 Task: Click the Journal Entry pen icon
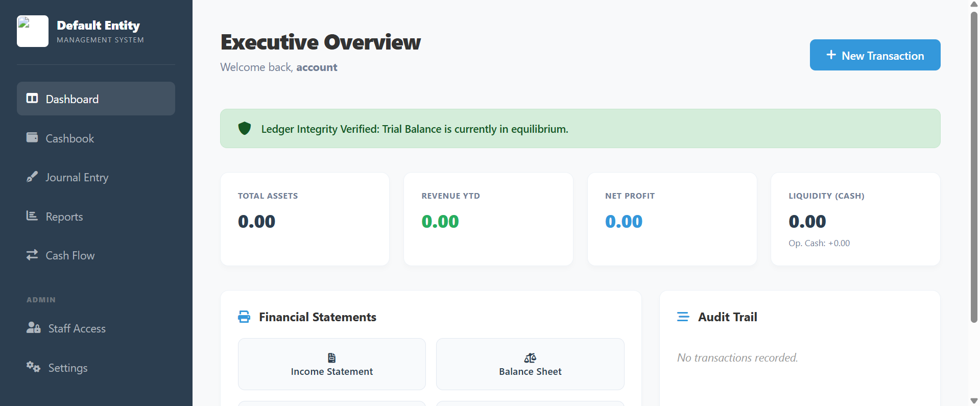pos(32,177)
